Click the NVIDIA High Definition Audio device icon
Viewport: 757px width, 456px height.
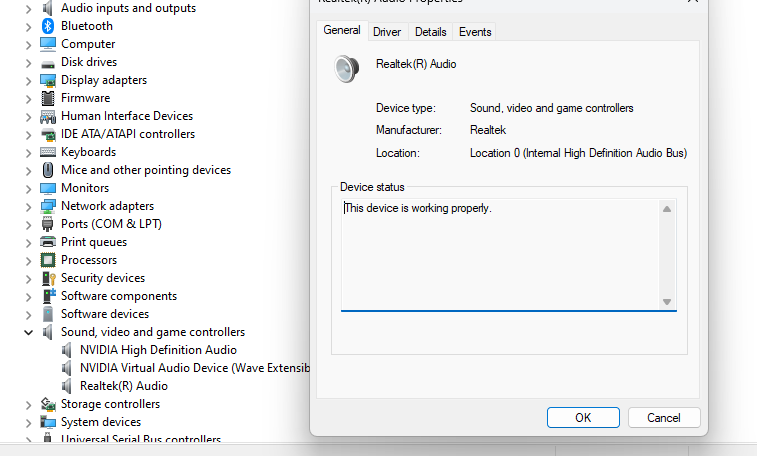pyautogui.click(x=67, y=350)
